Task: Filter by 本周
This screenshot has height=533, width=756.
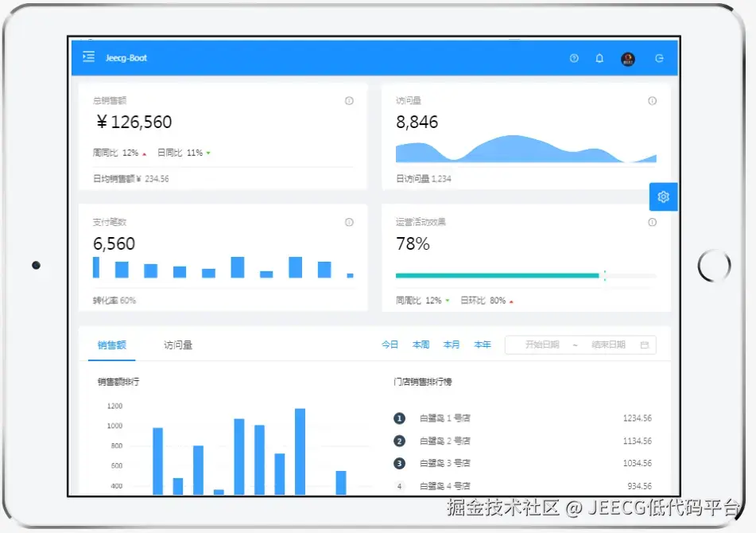Action: pyautogui.click(x=421, y=344)
